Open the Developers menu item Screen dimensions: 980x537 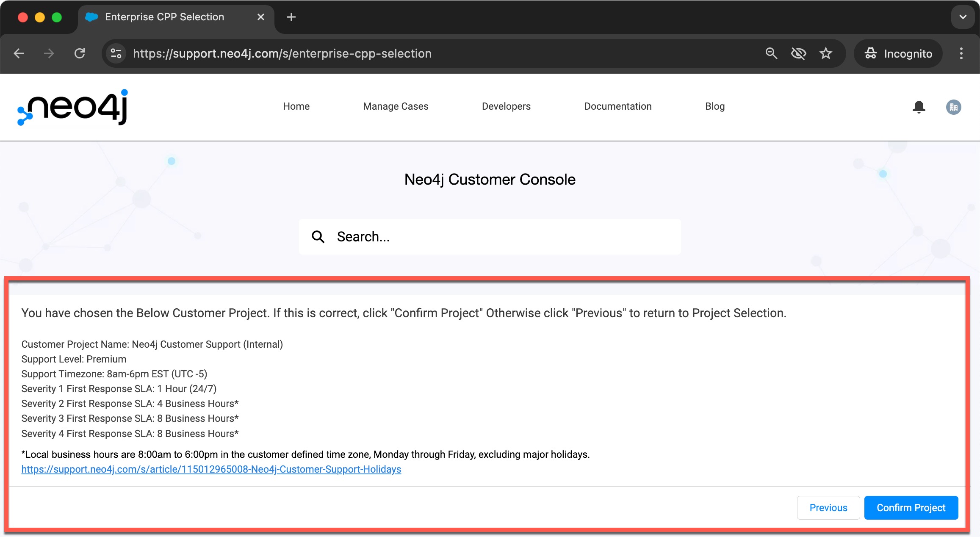506,106
